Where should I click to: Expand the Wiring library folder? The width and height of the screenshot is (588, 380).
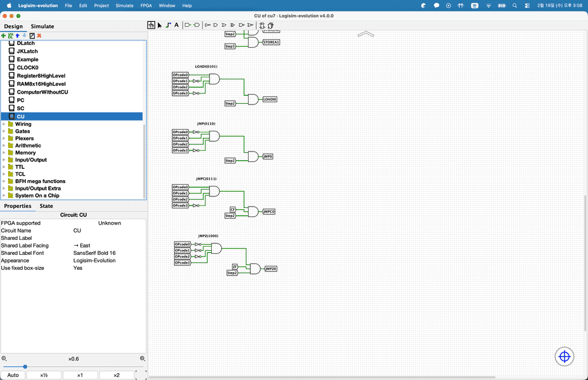4,124
